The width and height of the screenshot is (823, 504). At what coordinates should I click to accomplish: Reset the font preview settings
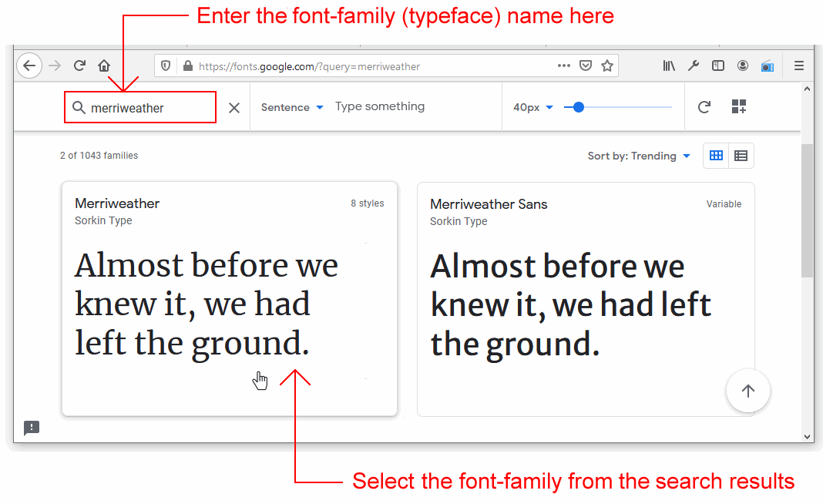tap(704, 107)
